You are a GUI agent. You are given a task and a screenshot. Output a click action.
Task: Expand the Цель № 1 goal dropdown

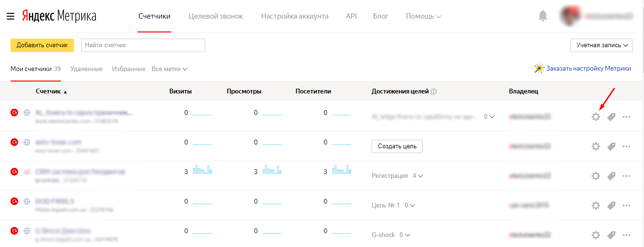410,206
